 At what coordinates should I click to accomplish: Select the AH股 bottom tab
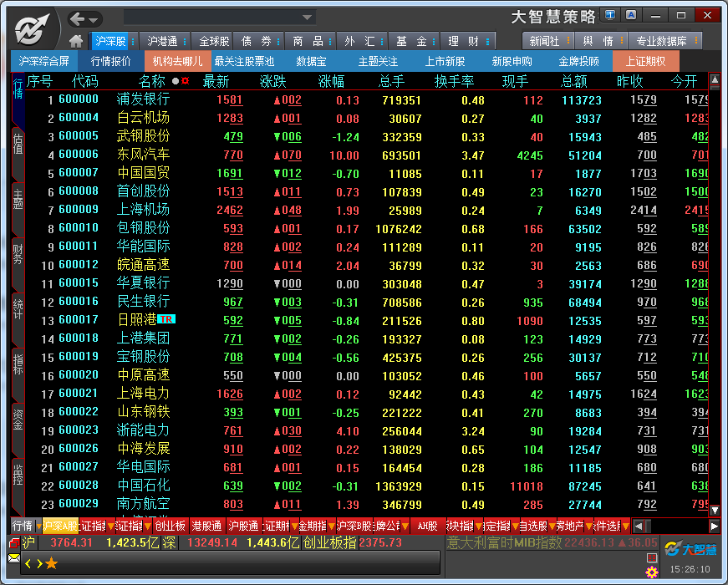tap(427, 526)
